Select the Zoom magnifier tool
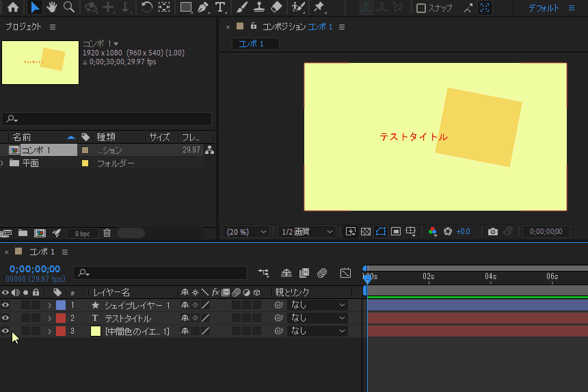 click(x=68, y=7)
